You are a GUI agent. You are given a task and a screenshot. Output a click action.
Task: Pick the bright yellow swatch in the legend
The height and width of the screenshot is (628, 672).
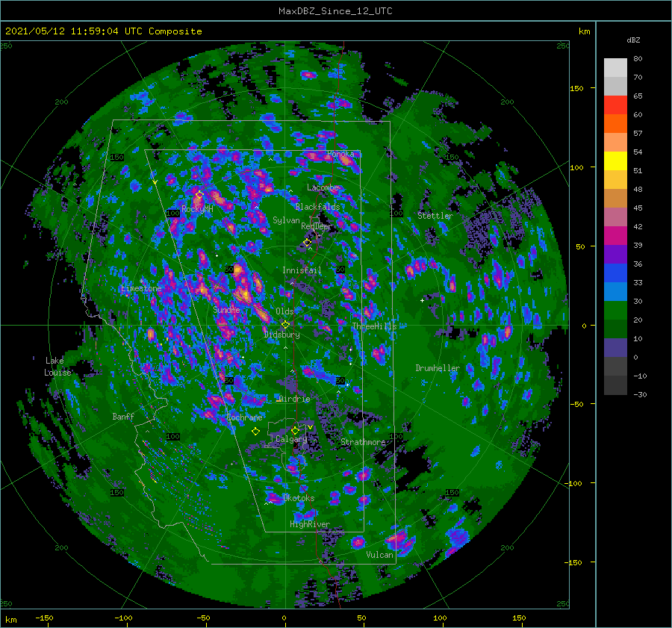click(x=615, y=161)
